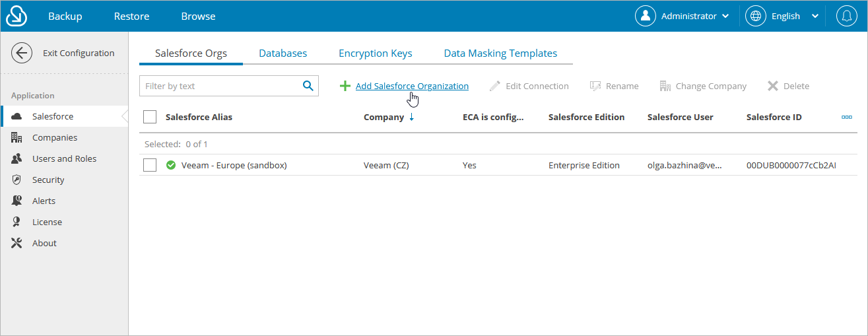Check the select-all header checkbox

[150, 117]
